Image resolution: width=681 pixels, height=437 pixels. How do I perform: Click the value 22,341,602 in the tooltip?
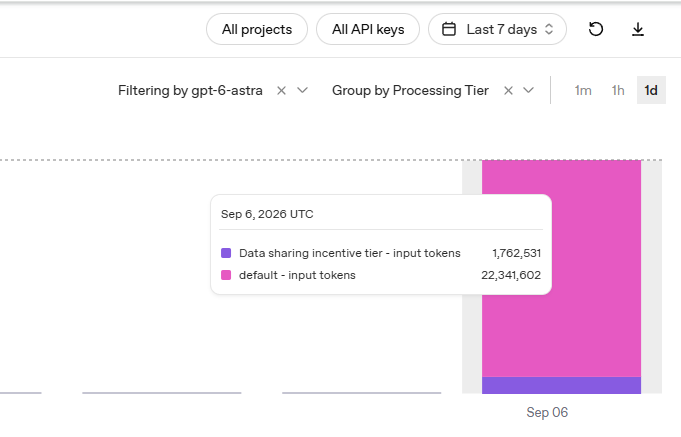(511, 275)
